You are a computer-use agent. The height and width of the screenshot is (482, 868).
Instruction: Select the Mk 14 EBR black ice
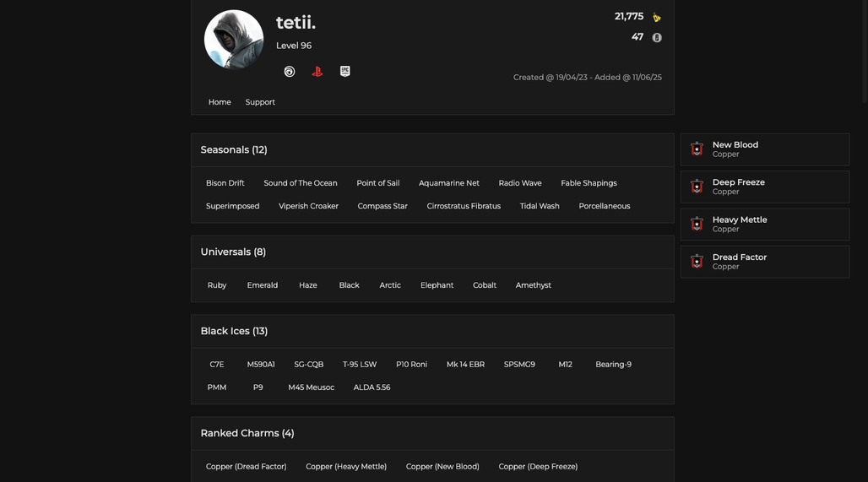465,364
